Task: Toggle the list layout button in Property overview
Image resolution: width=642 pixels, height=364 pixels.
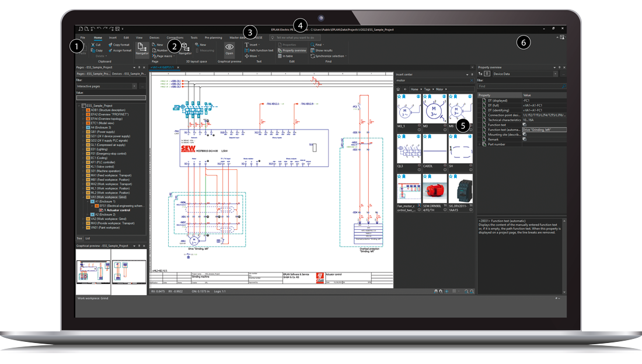Action: tap(487, 73)
